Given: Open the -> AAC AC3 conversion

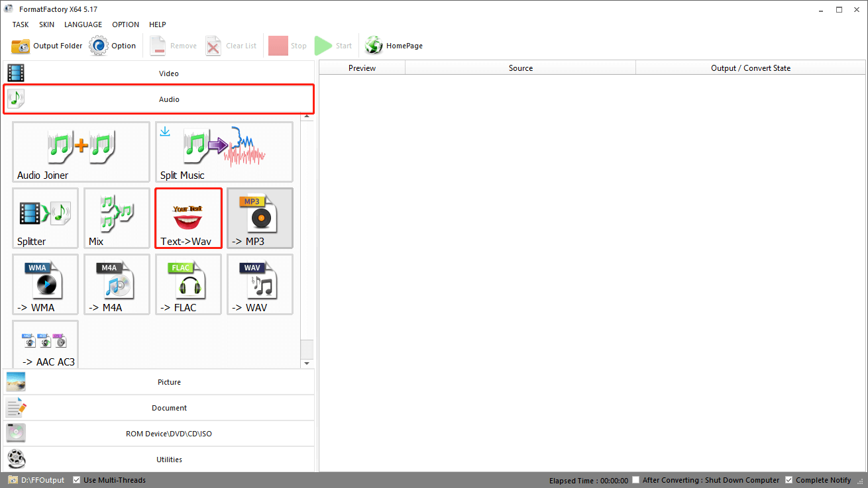Looking at the screenshot, I should (x=45, y=344).
